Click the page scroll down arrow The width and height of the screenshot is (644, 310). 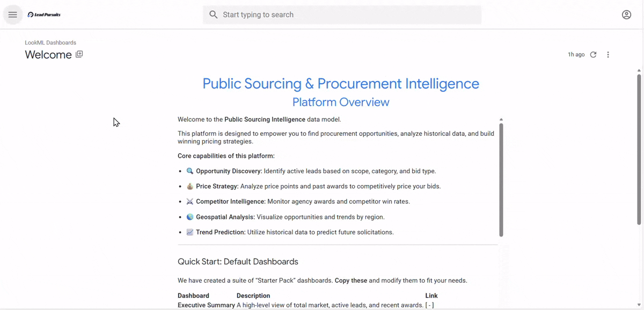coord(639,305)
